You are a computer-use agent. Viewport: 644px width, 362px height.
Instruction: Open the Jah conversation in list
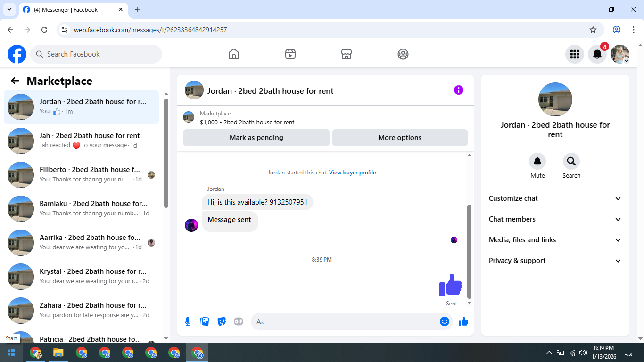(82, 141)
